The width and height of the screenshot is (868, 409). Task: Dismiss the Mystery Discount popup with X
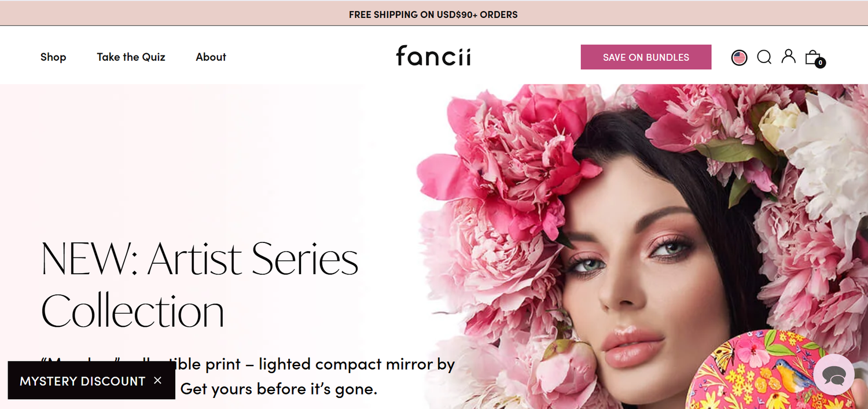pyautogui.click(x=157, y=381)
